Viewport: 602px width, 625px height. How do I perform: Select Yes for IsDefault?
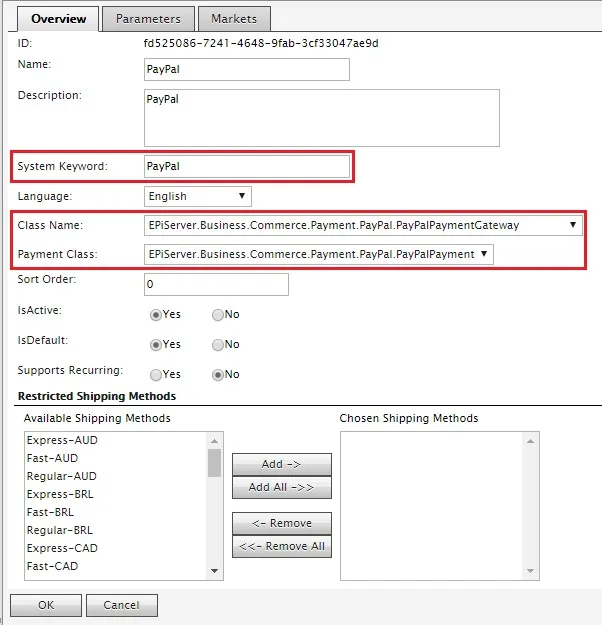pos(155,345)
